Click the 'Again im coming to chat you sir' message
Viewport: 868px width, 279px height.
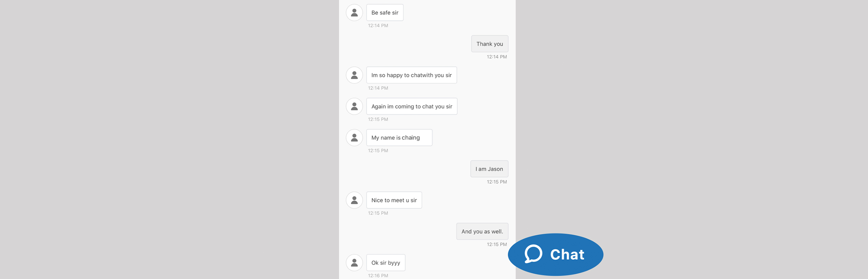(412, 106)
